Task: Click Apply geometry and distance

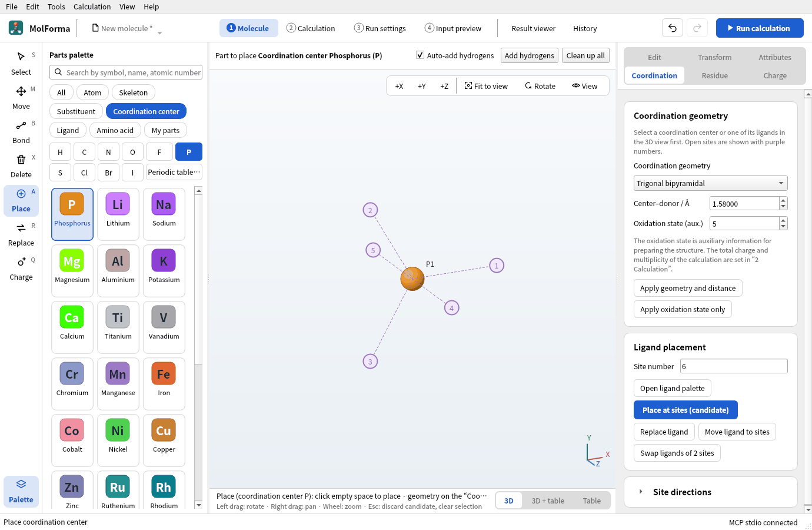Action: point(688,289)
